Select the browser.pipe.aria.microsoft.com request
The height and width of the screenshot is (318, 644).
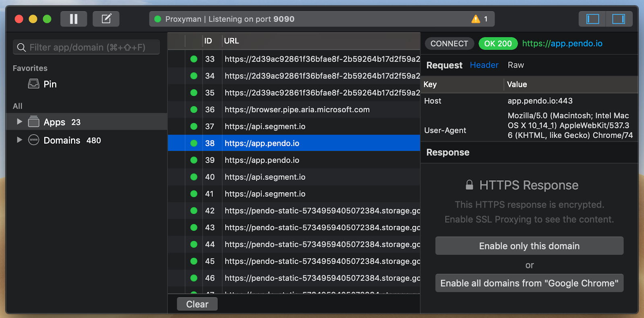(294, 109)
